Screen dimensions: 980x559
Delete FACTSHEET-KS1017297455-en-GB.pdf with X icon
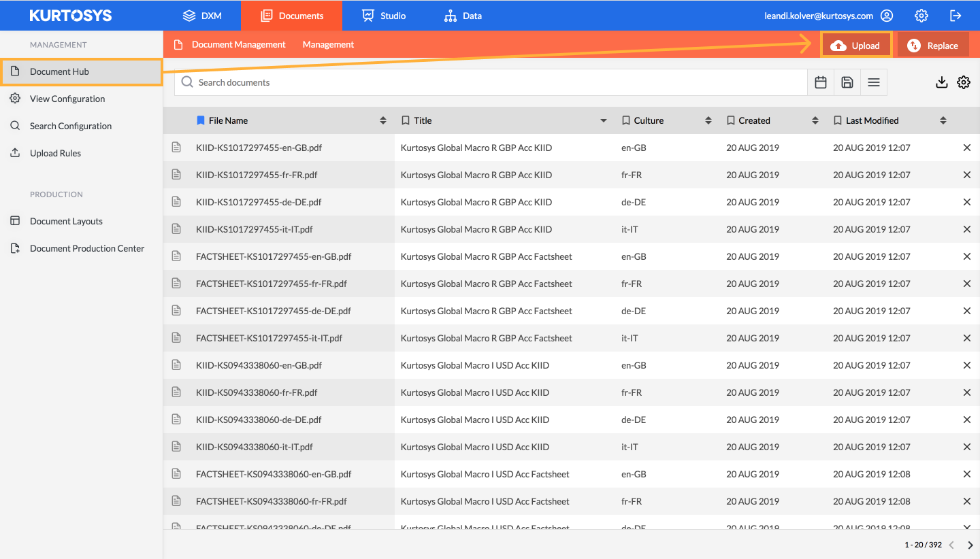(967, 256)
